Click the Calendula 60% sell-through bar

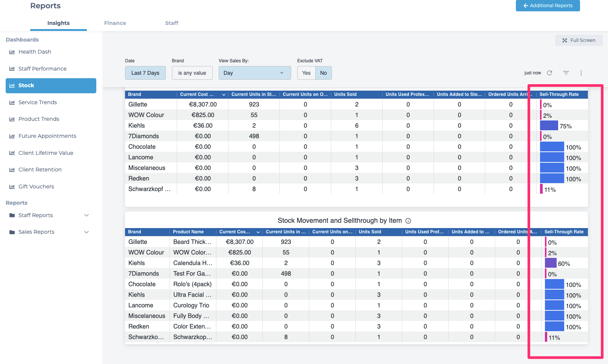551,263
